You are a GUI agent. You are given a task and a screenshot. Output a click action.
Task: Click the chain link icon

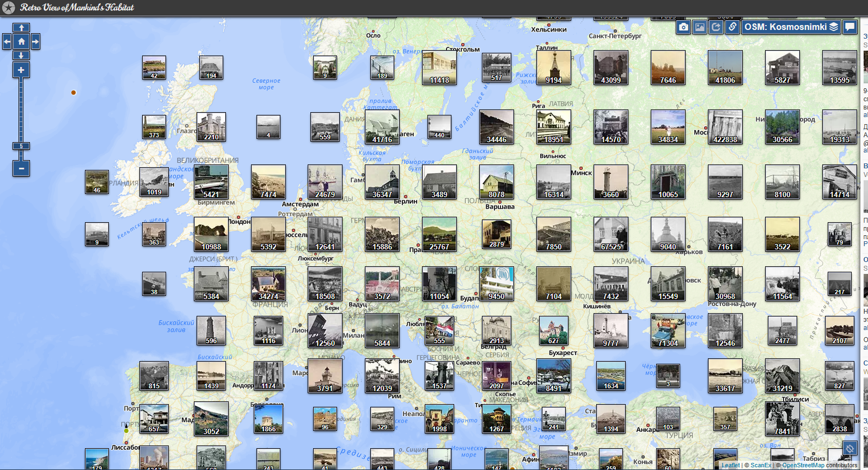coord(732,27)
